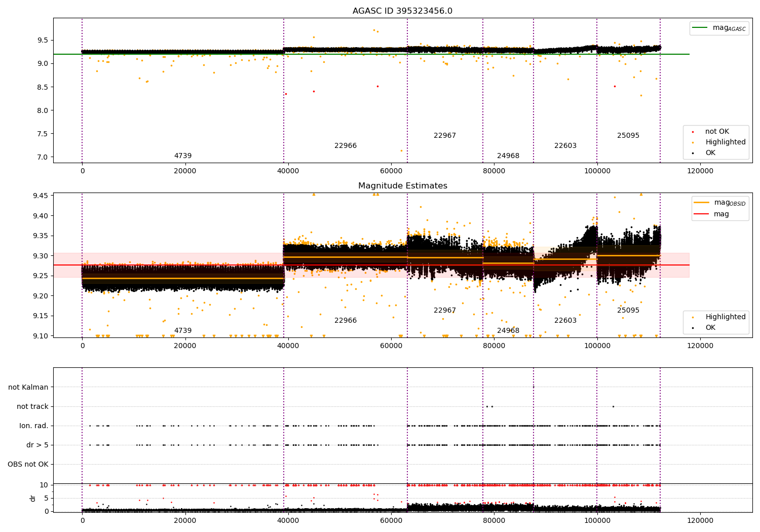The width and height of the screenshot is (760, 532).
Task: Click the 7.5 y-tick of top plot
Action: [43, 134]
